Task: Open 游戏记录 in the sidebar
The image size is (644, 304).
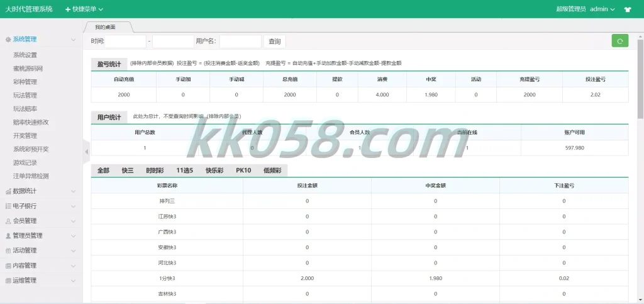Action: coord(25,162)
